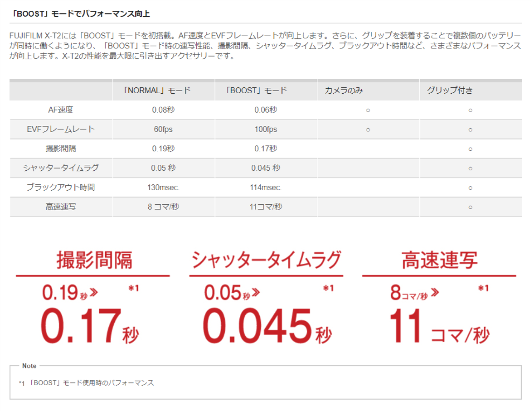Viewport: 532px width, 411px height.
Task: Click the Note box label
Action: (29, 366)
